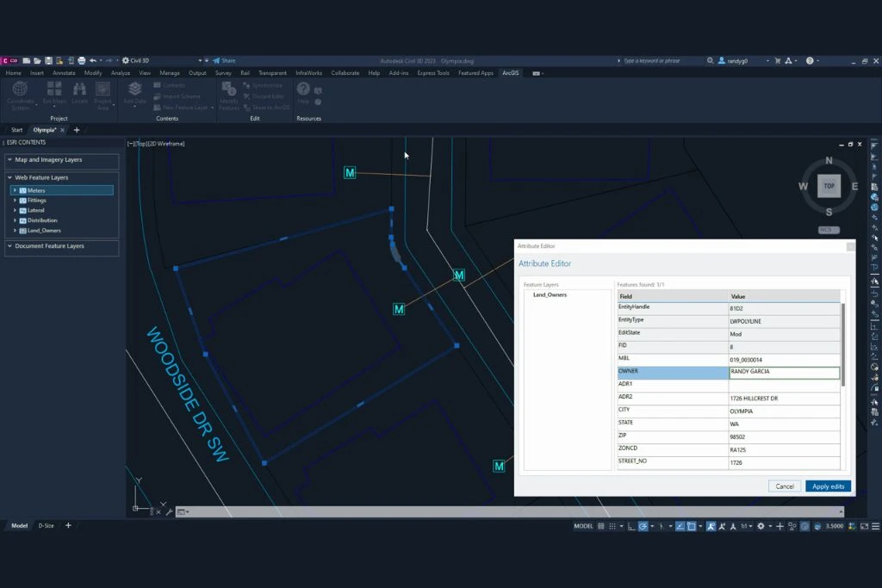Save the drawing with the floppy disk icon

pyautogui.click(x=48, y=61)
